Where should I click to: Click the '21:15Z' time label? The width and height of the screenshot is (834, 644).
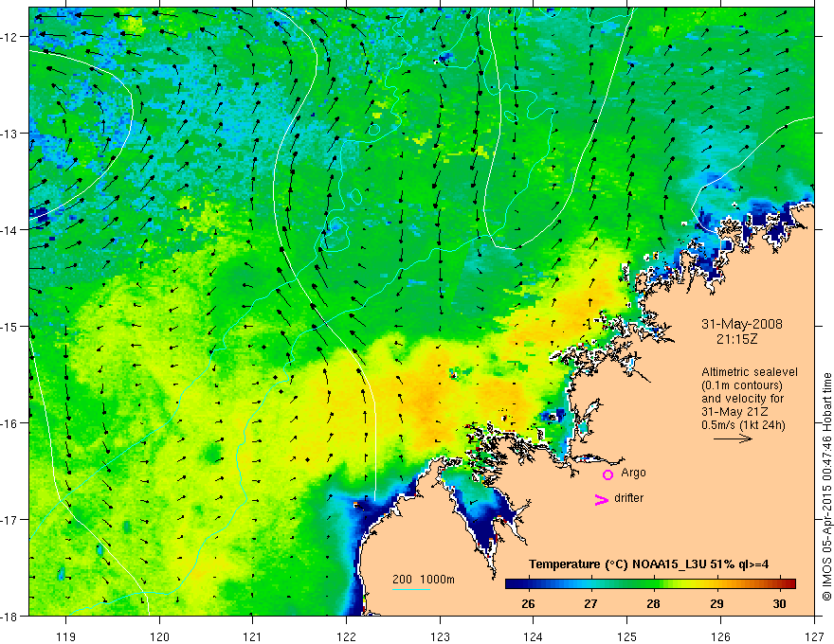point(736,338)
